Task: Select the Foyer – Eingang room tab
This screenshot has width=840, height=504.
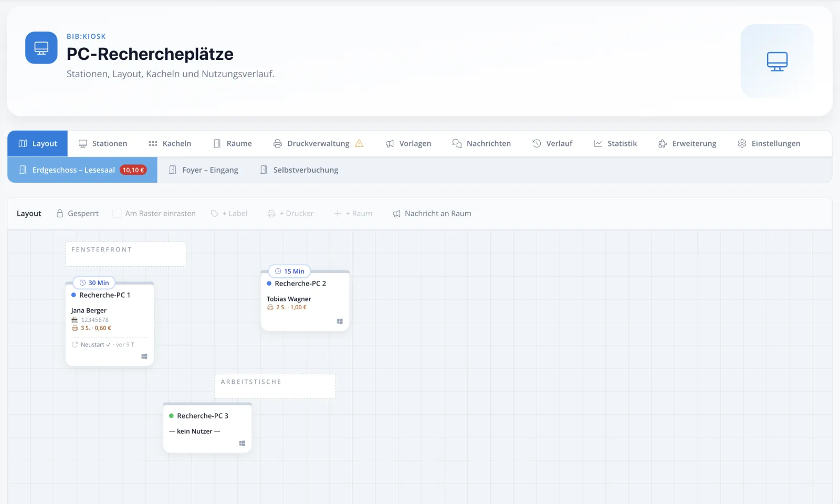Action: tap(203, 170)
